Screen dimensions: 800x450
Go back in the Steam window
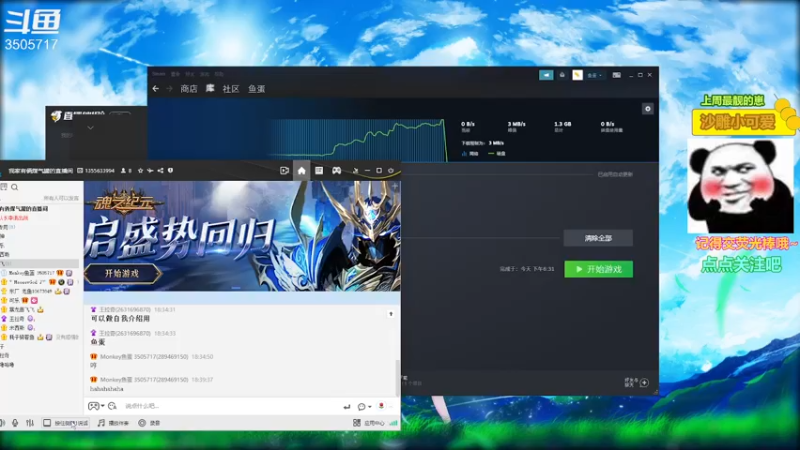[156, 89]
